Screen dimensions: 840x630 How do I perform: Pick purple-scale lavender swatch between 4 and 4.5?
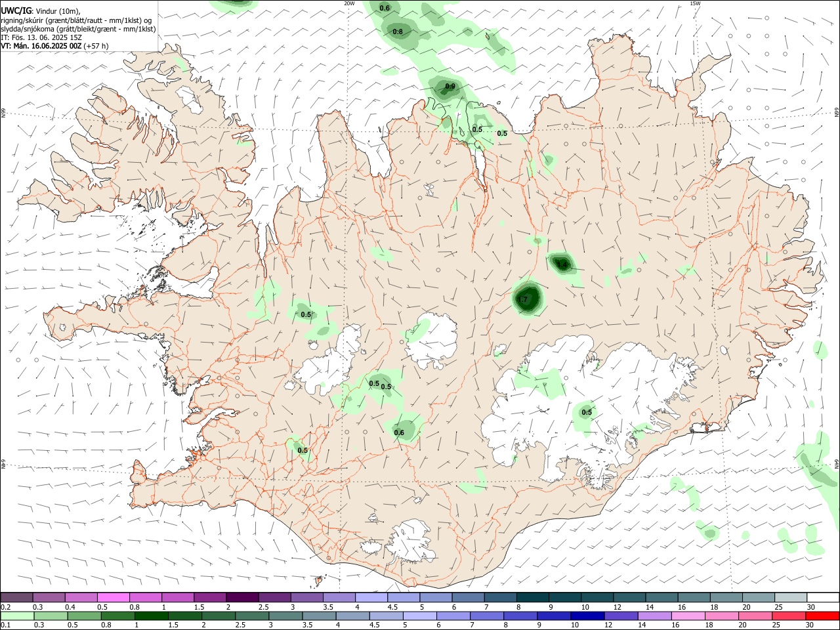pos(371,598)
